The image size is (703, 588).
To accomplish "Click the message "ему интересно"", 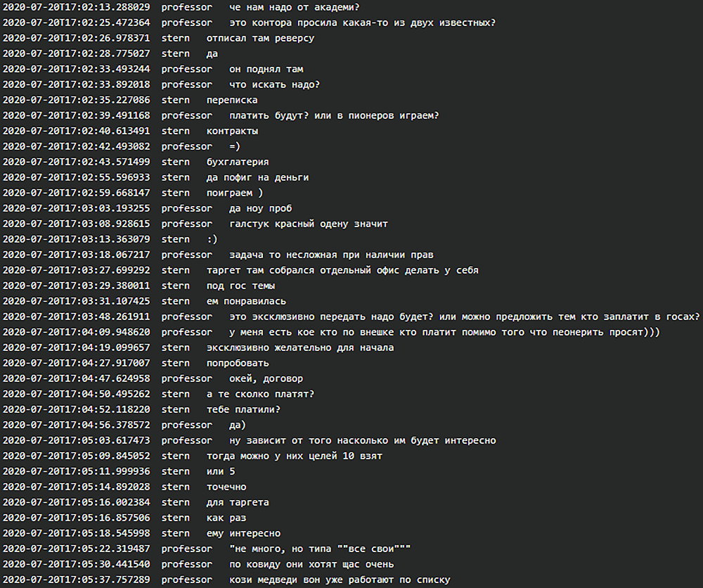I will 243,533.
